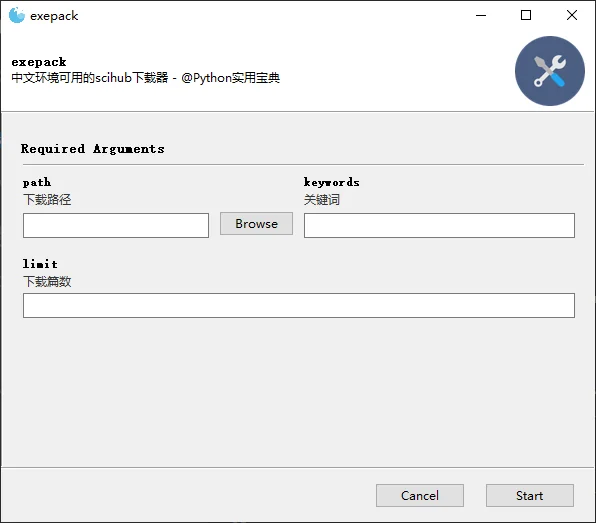
Task: Click the 下载篇数 description text
Action: tap(47, 281)
